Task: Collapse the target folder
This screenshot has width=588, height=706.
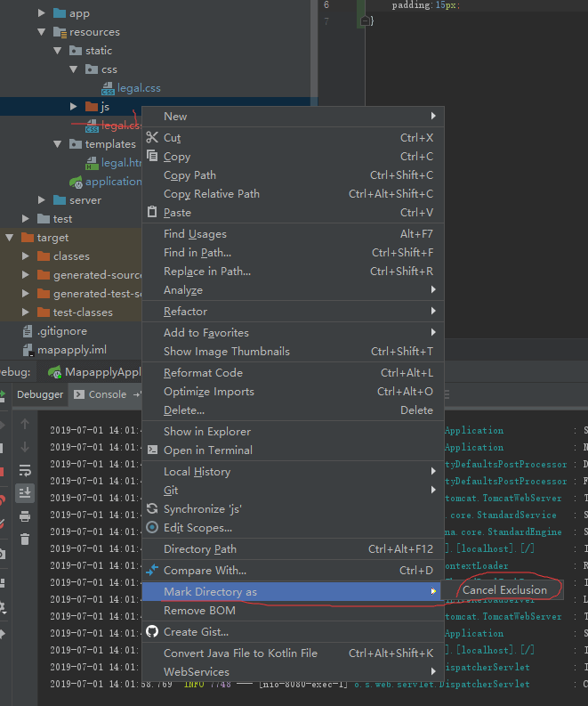Action: click(10, 238)
